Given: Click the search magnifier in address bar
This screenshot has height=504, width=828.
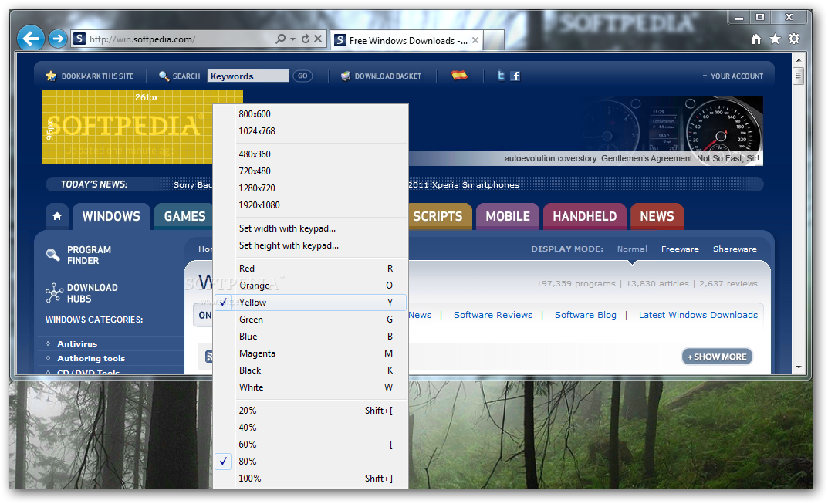Looking at the screenshot, I should point(280,39).
